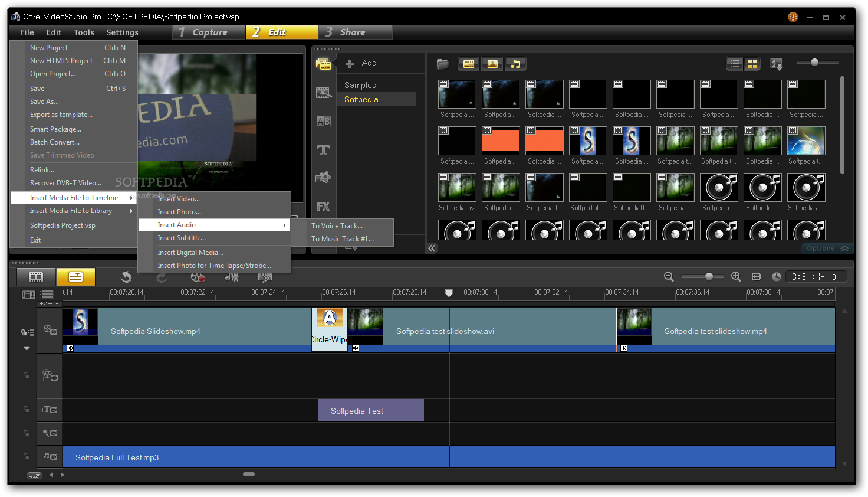Screen dimensions: 868x497
Task: Open the Sound Mixer icon
Action: pyautogui.click(x=233, y=277)
